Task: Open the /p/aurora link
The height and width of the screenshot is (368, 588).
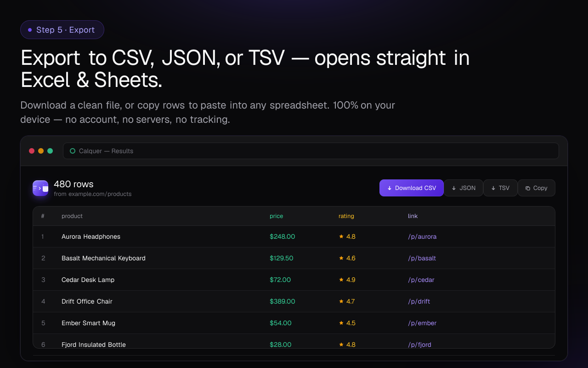Action: pos(422,236)
